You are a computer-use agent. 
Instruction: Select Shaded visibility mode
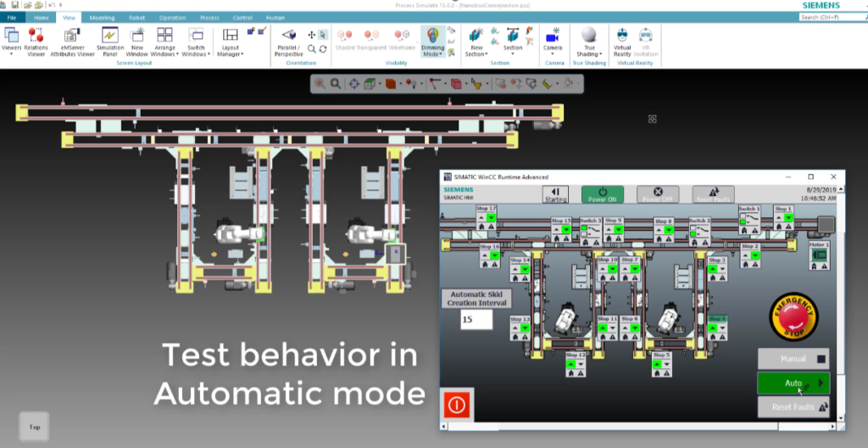pos(345,40)
